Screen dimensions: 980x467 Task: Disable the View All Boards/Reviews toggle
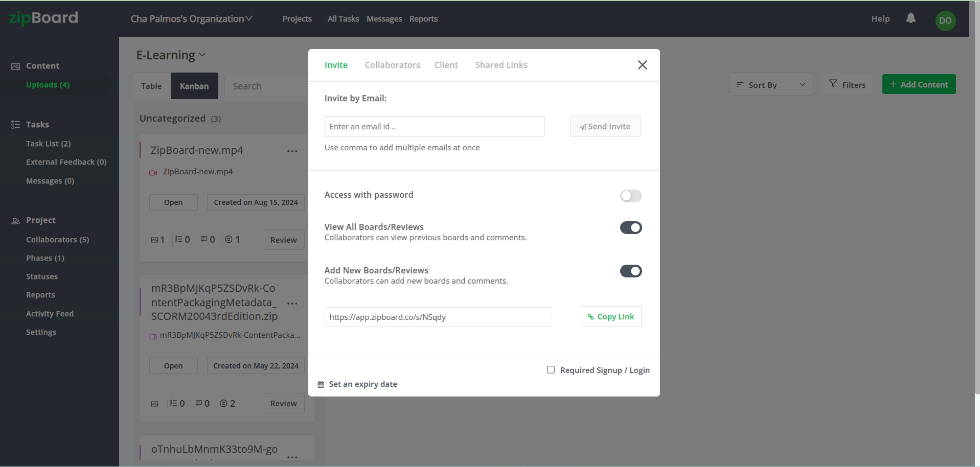[630, 227]
